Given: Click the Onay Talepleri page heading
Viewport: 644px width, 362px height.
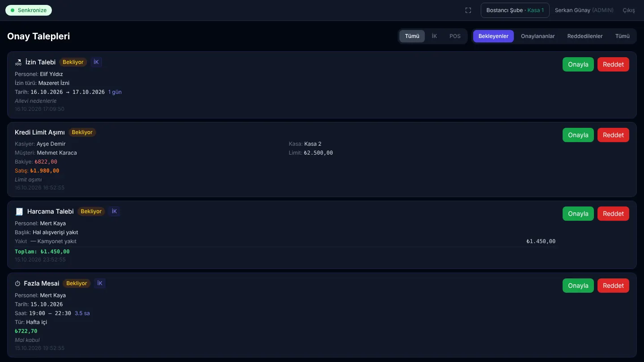Looking at the screenshot, I should (x=38, y=36).
